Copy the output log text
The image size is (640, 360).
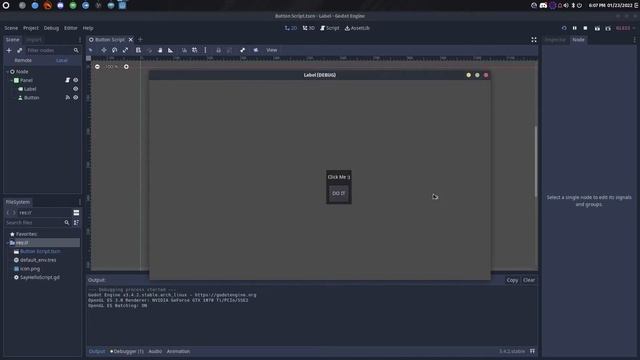[x=512, y=280]
